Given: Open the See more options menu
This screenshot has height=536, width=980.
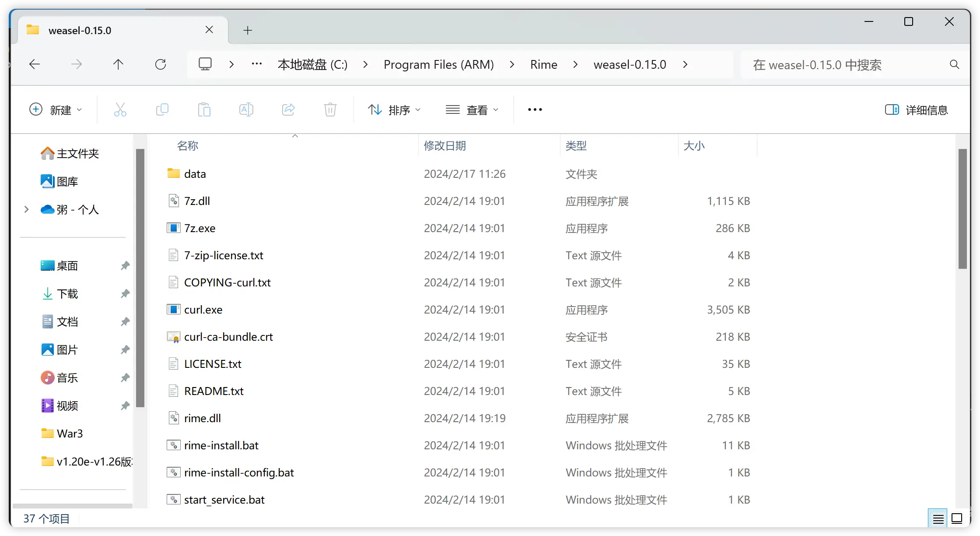Looking at the screenshot, I should pyautogui.click(x=535, y=109).
